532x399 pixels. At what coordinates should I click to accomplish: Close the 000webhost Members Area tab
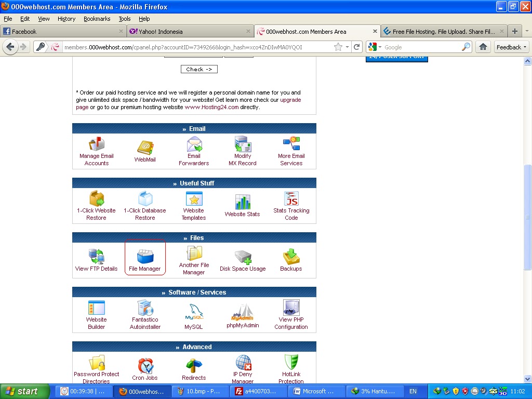coord(375,31)
